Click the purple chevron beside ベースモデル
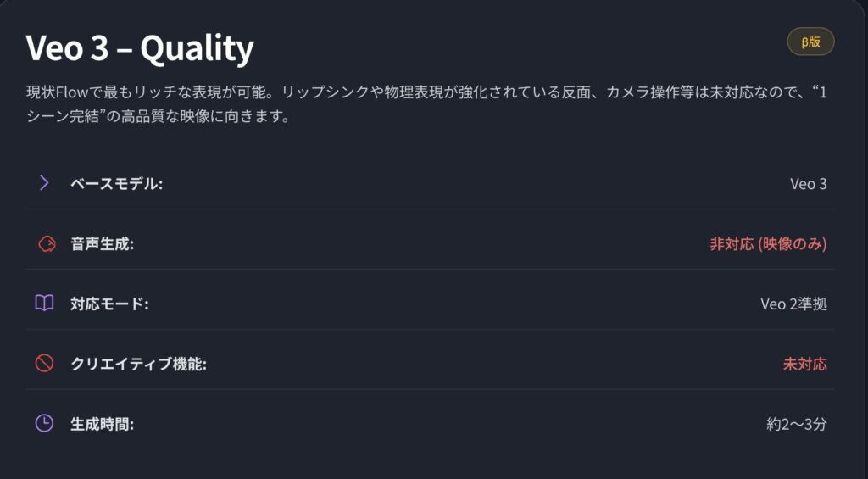The width and height of the screenshot is (868, 479). pyautogui.click(x=44, y=183)
